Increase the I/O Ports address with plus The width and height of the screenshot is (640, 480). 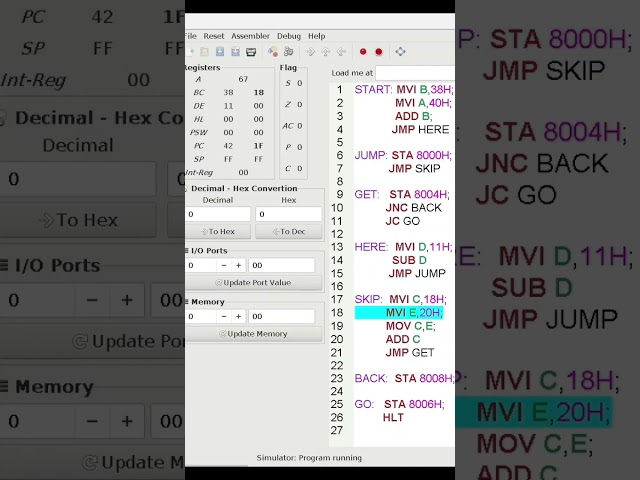pos(238,265)
